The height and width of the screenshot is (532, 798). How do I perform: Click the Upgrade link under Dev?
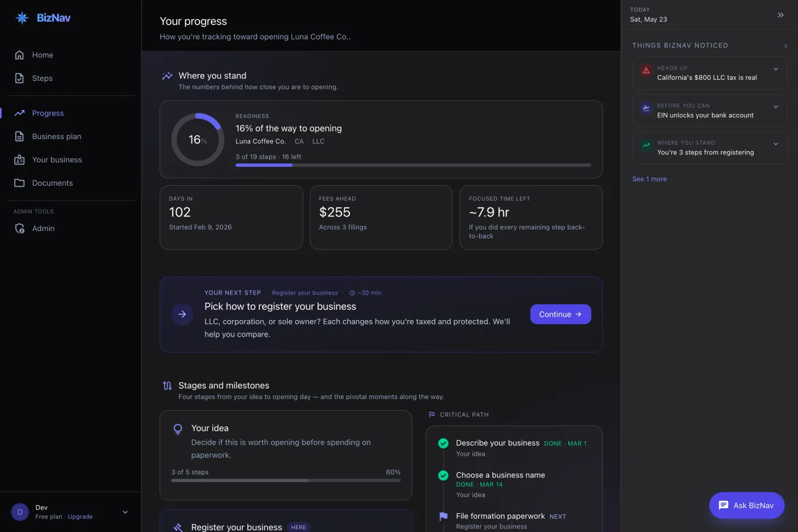pyautogui.click(x=80, y=517)
